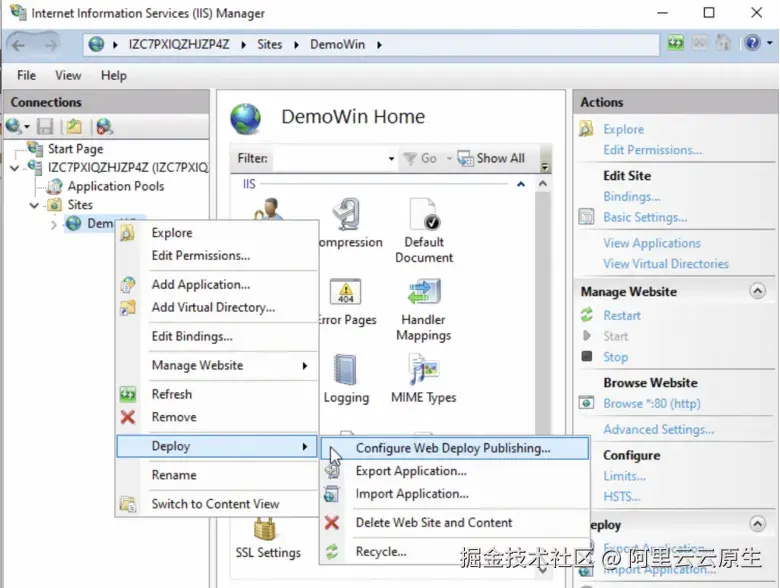Image resolution: width=780 pixels, height=588 pixels.
Task: Click the Switch to Content View icon
Action: pos(128,504)
